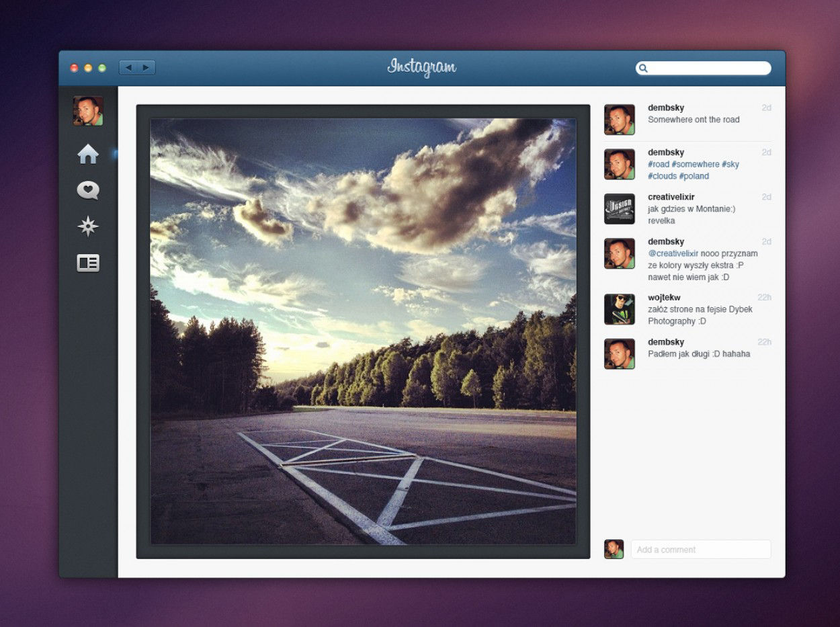Click the Add a comment field
This screenshot has height=627, width=840.
(x=700, y=550)
